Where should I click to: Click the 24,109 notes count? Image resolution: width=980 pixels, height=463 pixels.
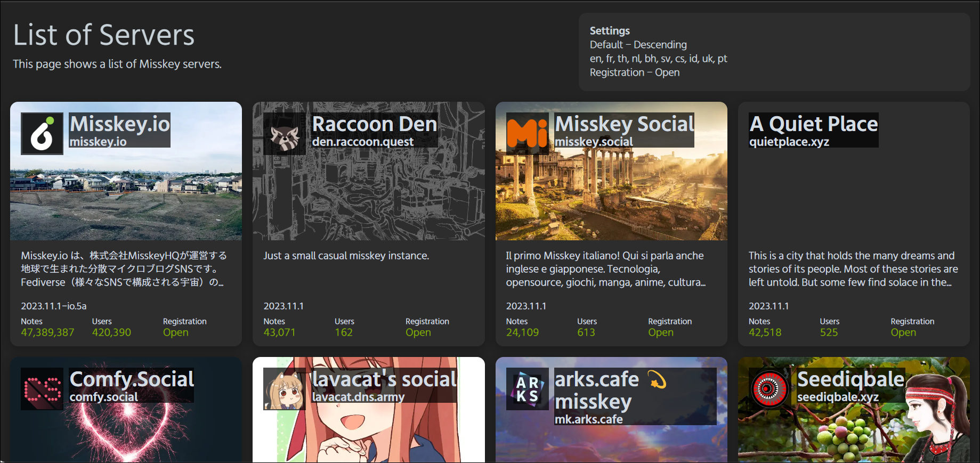click(522, 332)
